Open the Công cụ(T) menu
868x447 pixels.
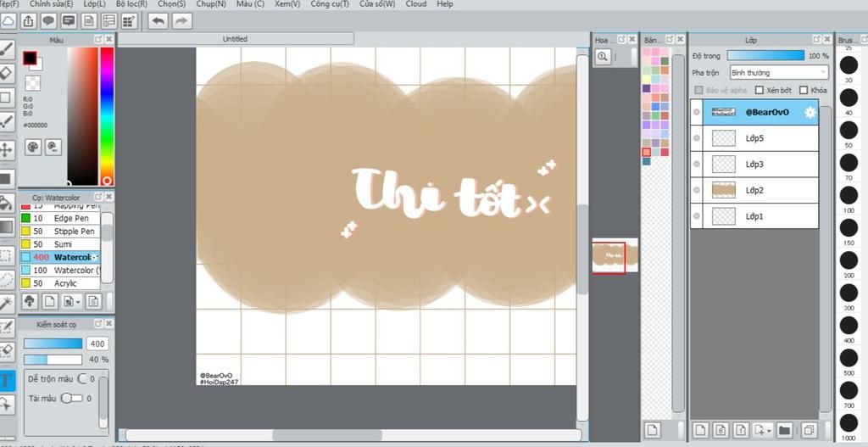330,4
